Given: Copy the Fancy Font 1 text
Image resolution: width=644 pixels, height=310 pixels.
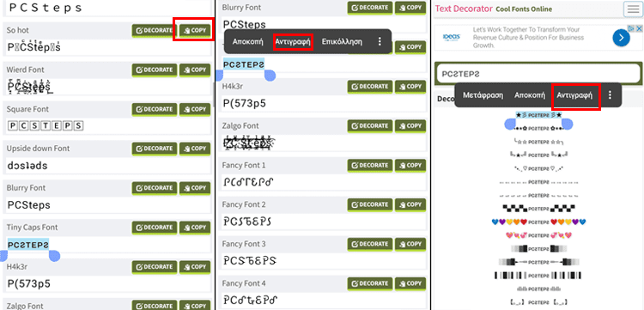Looking at the screenshot, I should click(x=410, y=166).
